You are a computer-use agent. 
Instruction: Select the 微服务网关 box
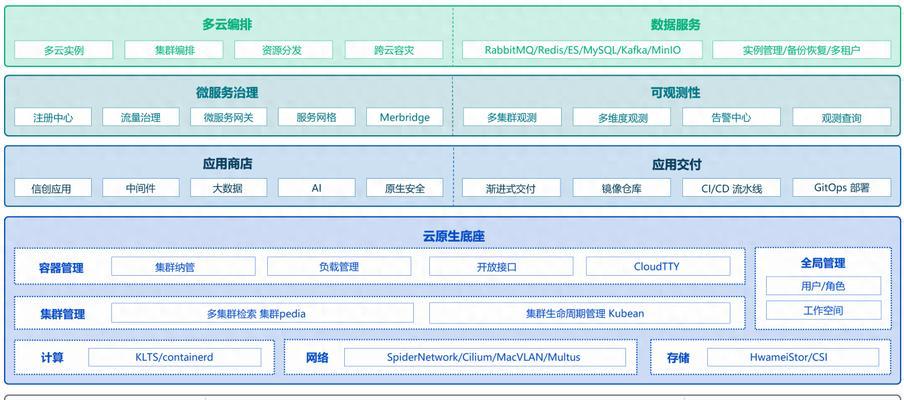229,118
